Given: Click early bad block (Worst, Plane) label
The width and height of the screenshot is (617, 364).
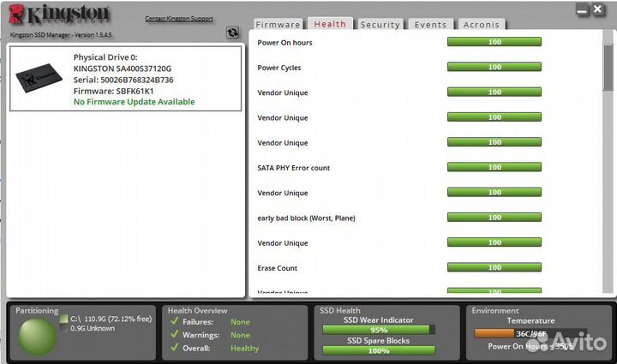Looking at the screenshot, I should (x=306, y=218).
